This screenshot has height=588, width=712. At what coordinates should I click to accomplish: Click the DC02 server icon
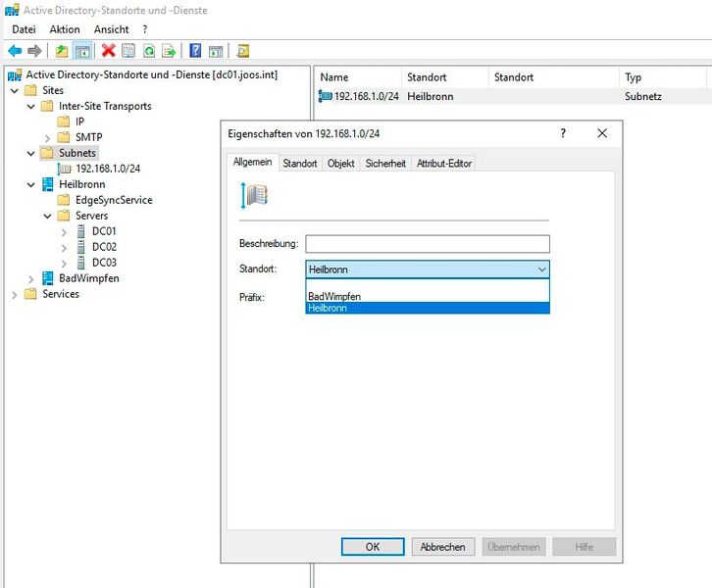(80, 247)
